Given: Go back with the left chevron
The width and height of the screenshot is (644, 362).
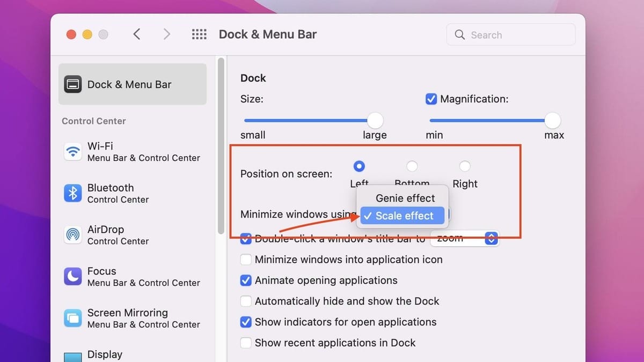Looking at the screenshot, I should coord(137,34).
